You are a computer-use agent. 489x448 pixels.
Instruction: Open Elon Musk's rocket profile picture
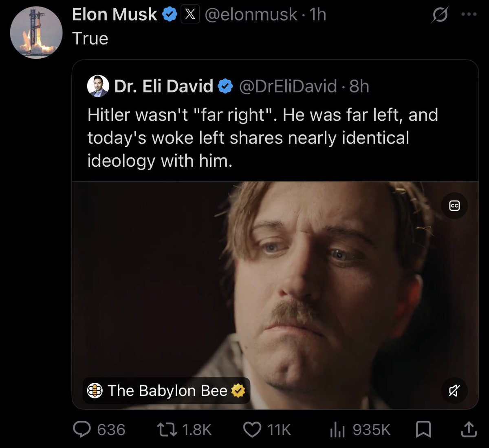[x=36, y=32]
